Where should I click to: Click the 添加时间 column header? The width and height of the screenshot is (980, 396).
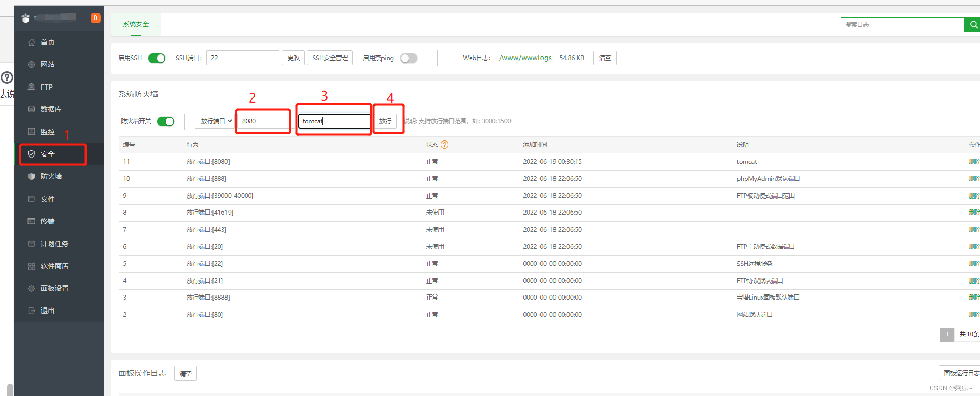[x=535, y=145]
